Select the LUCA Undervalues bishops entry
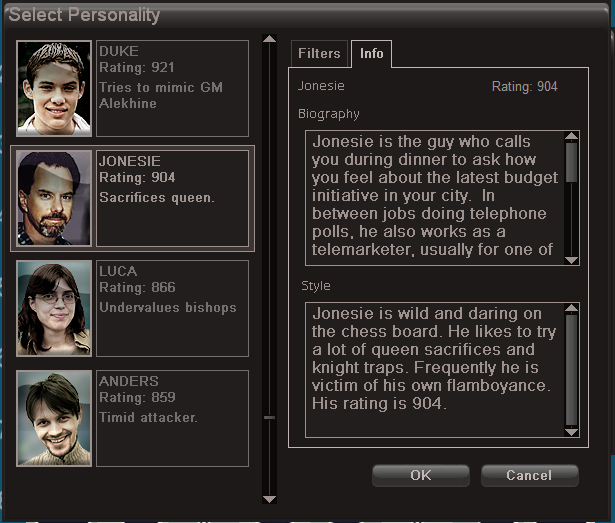The height and width of the screenshot is (523, 615). point(173,308)
